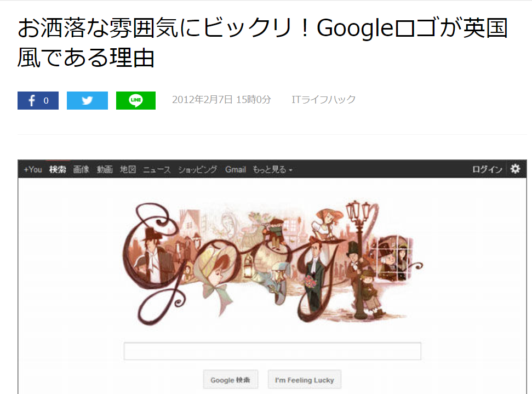532x394 pixels.
Task: Open ショッピング in the Google bar
Action: 198,169
